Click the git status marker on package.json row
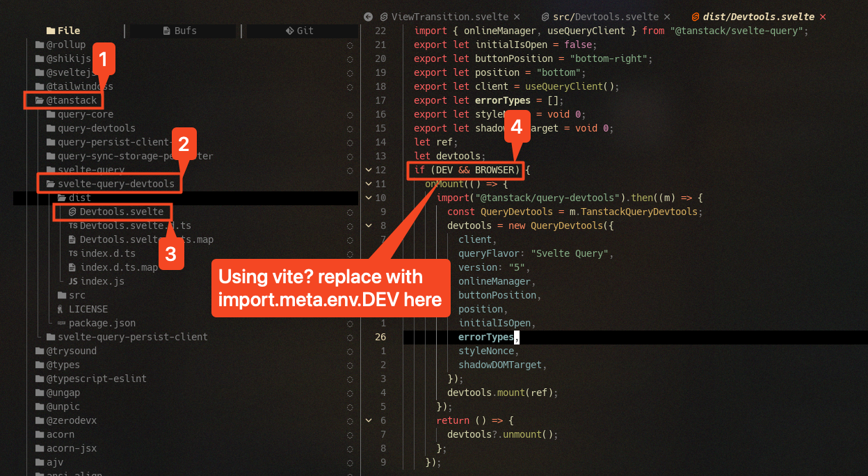The image size is (868, 476). (x=350, y=323)
